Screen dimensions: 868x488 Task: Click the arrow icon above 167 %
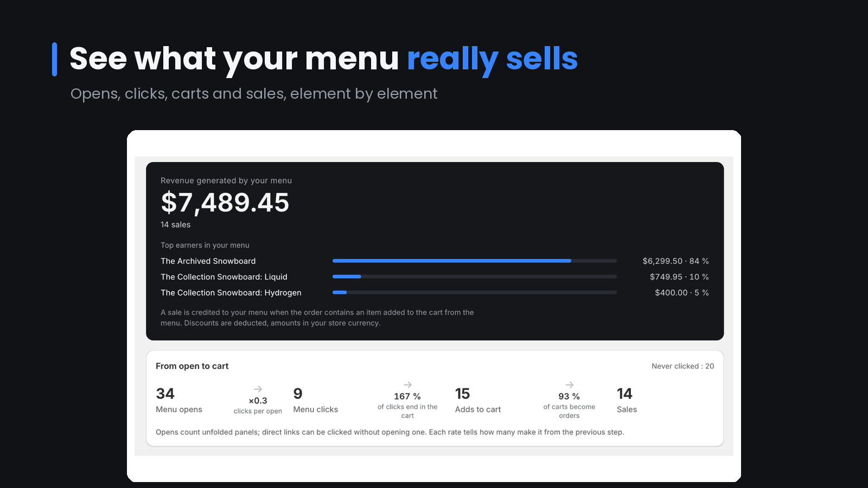(407, 385)
